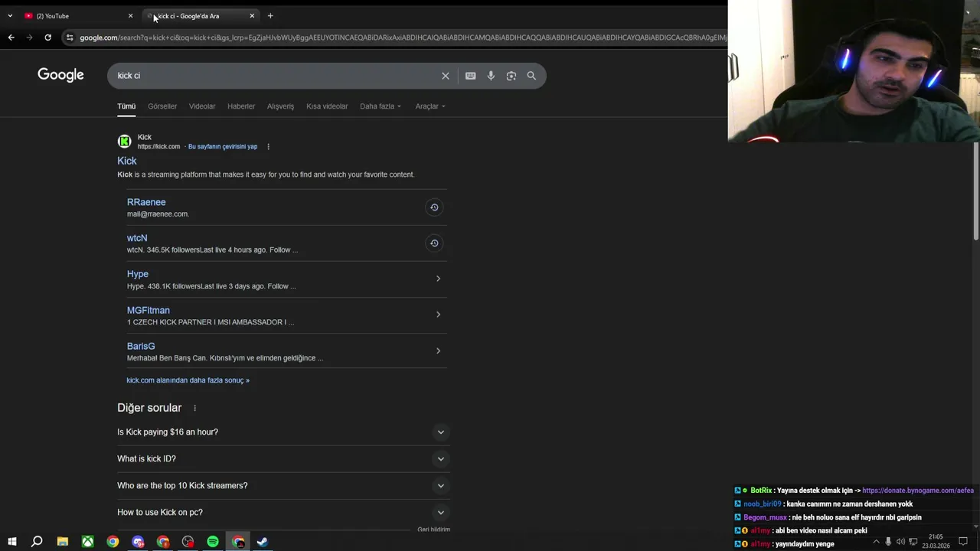This screenshot has height=551, width=980.
Task: Reload the Google search page
Action: coord(47,37)
